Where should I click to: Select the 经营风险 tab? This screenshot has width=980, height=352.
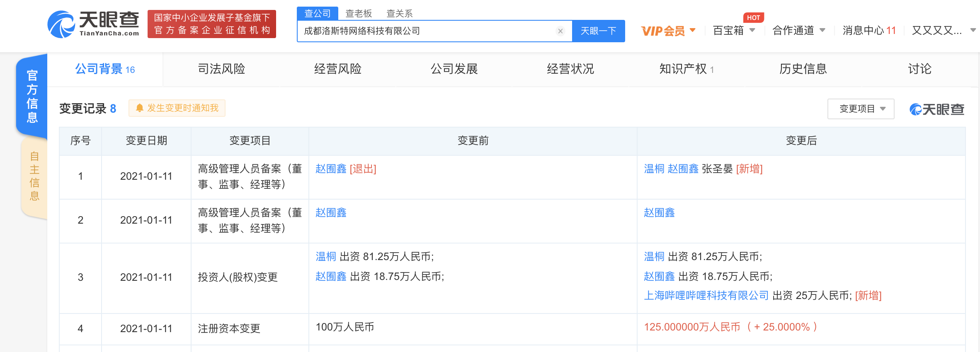click(x=338, y=69)
